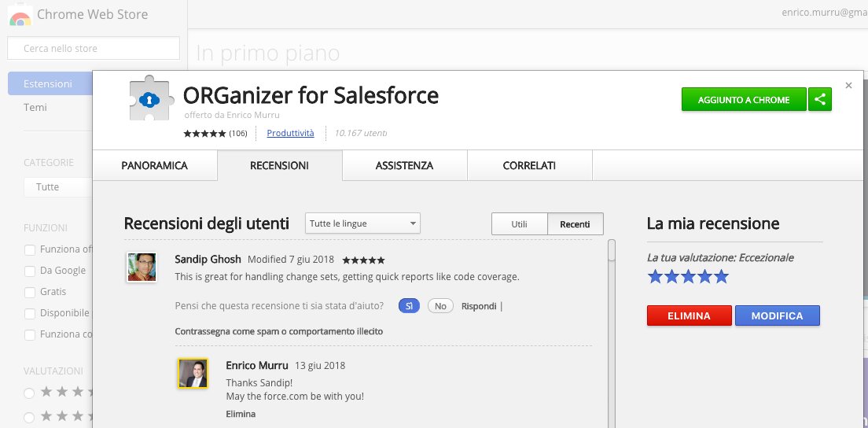The width and height of the screenshot is (868, 428).
Task: Toggle the Da Google checkbox
Action: point(30,271)
